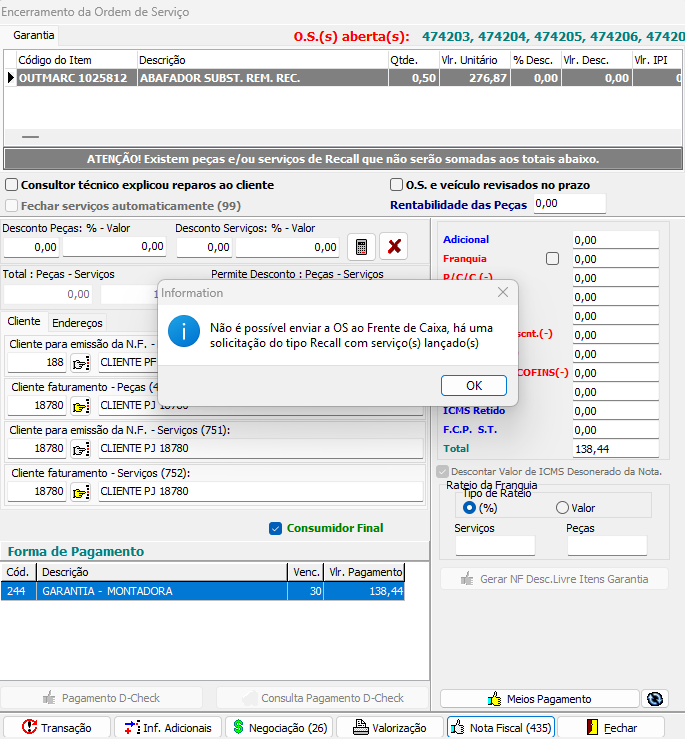Open client lookup beside code 188

coord(80,363)
